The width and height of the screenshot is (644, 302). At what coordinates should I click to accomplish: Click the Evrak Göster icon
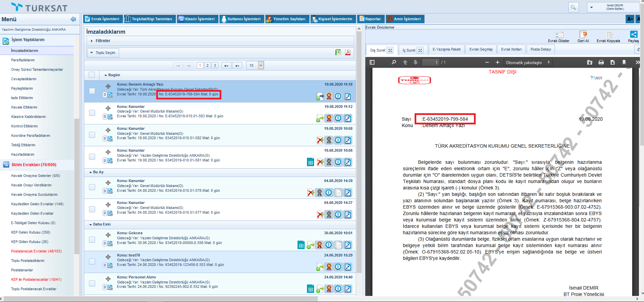tap(559, 35)
